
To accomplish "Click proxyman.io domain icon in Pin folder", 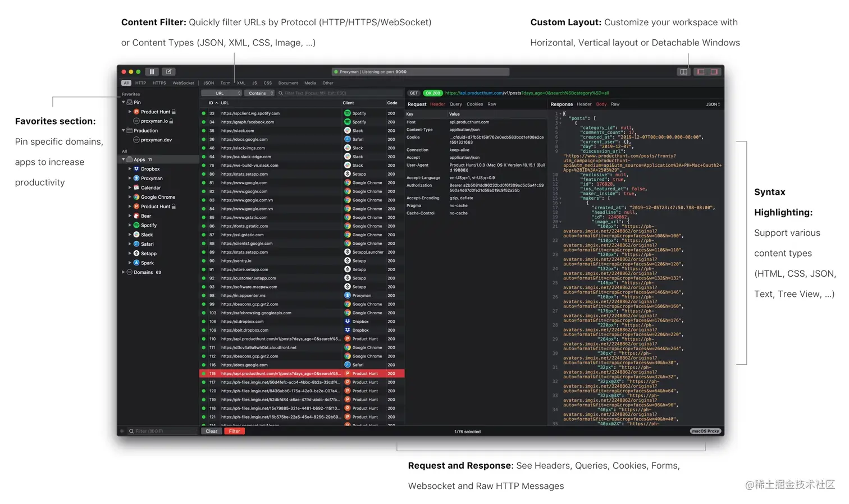I will [136, 121].
